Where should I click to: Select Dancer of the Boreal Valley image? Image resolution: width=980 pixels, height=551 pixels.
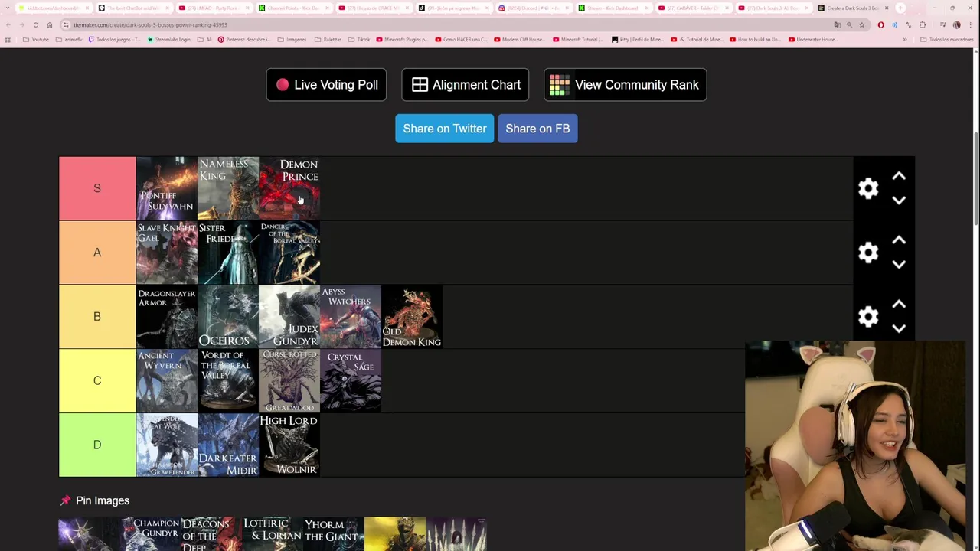[289, 253]
